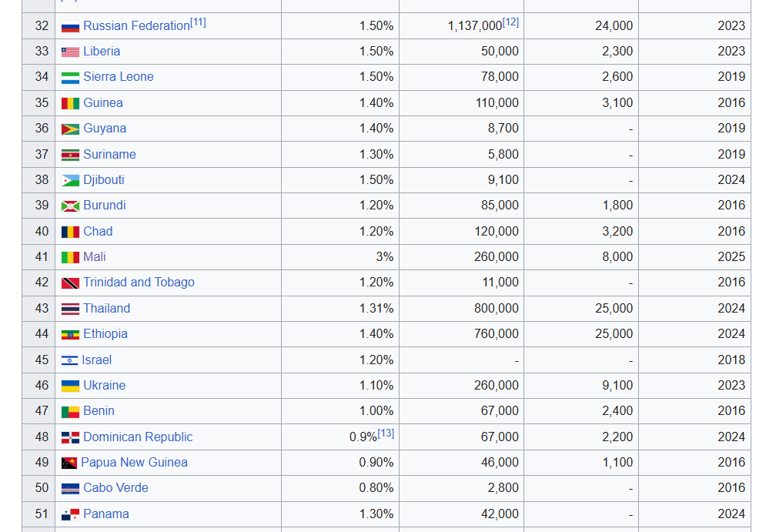Click the Ukraine flag icon
This screenshot has width=766, height=532.
click(70, 386)
